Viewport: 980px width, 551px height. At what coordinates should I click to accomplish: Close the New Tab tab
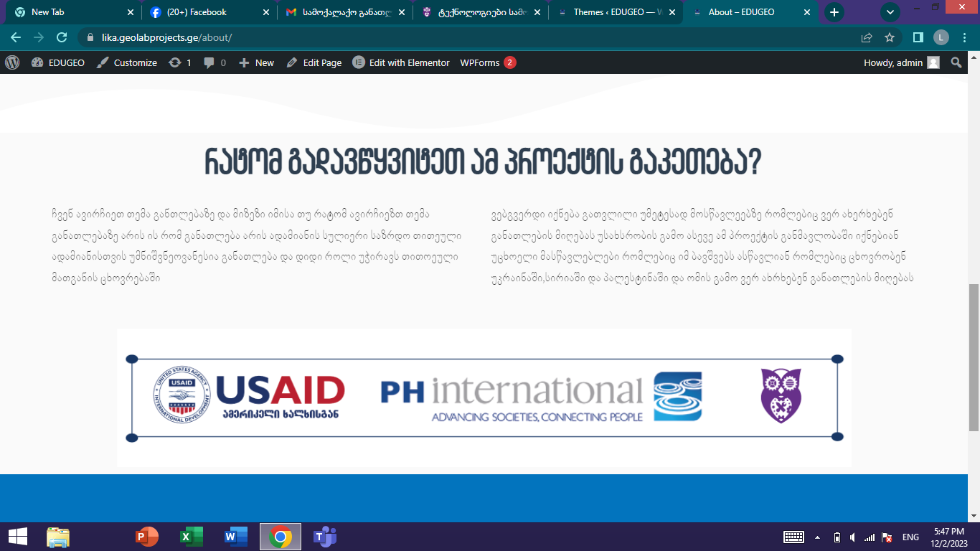(x=131, y=12)
